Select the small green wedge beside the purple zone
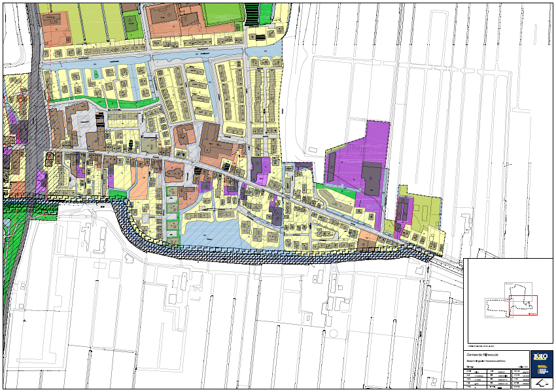This screenshot has width=556, height=392. (348, 193)
